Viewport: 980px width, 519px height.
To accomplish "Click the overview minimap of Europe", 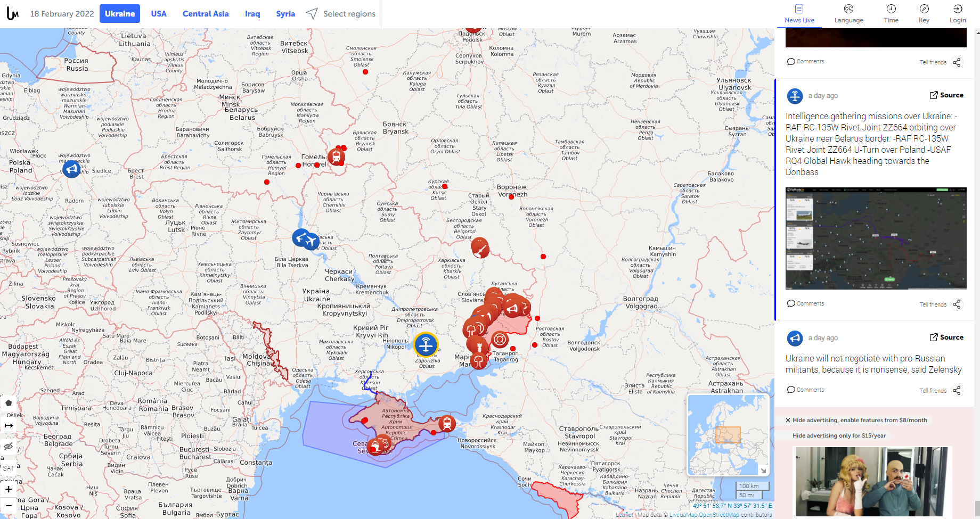I will click(728, 434).
